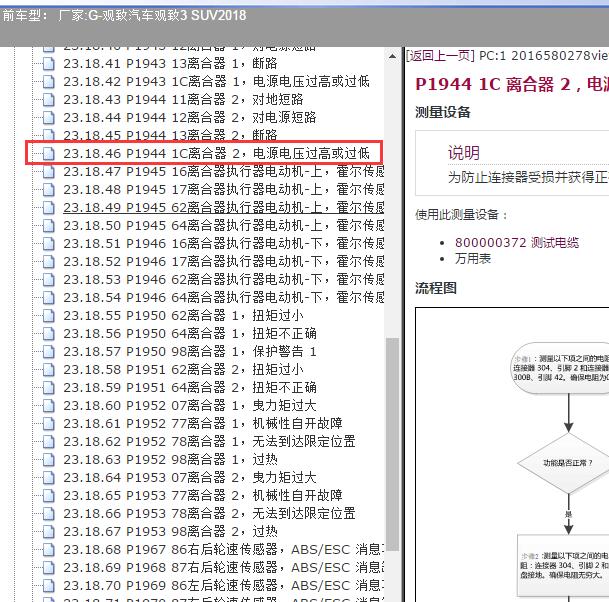Open 23.18.50 P1945 64离合器执行器电动机-上 entry

224,225
